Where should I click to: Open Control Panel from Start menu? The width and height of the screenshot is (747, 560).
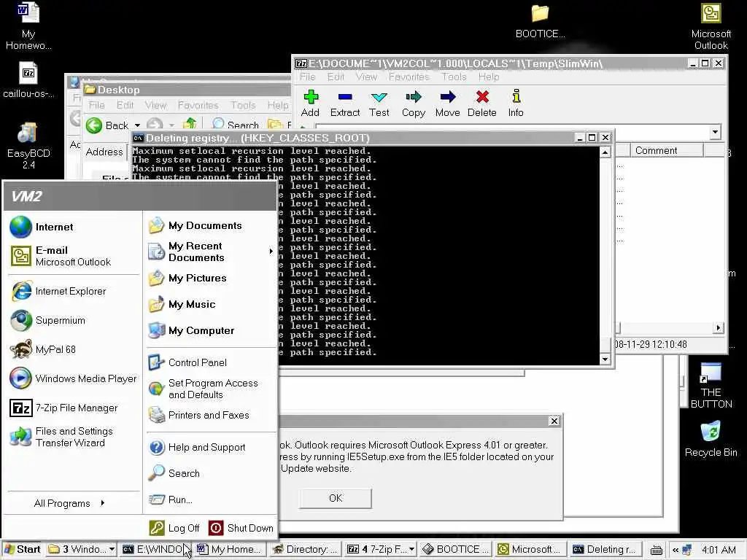[210, 362]
